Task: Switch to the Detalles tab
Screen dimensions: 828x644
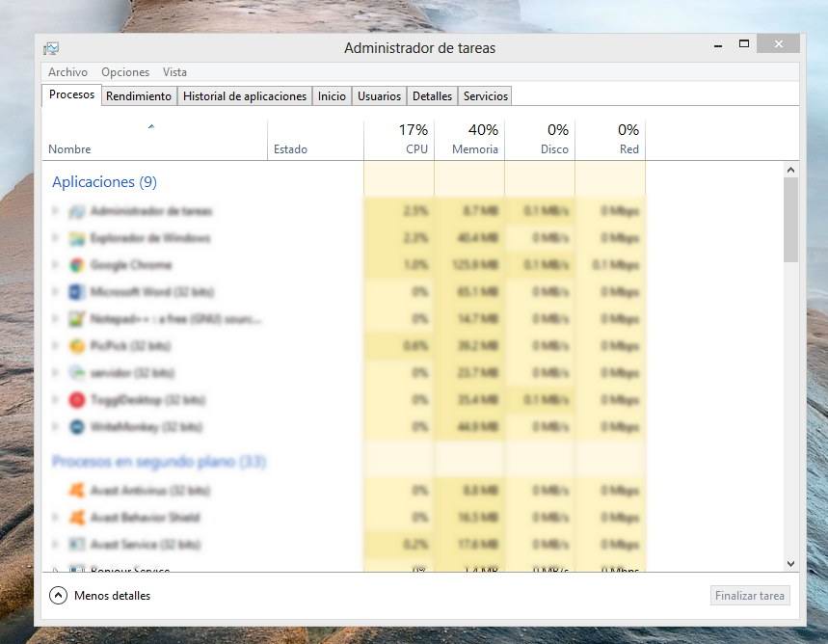Action: point(432,96)
